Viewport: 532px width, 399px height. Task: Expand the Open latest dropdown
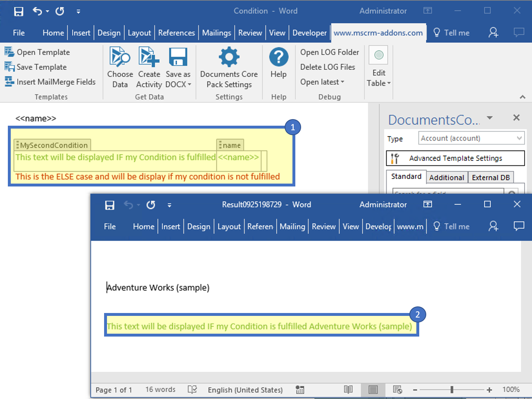pyautogui.click(x=322, y=82)
